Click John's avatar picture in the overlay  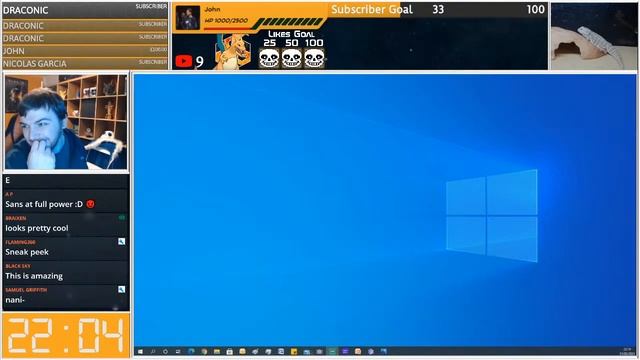pyautogui.click(x=188, y=18)
